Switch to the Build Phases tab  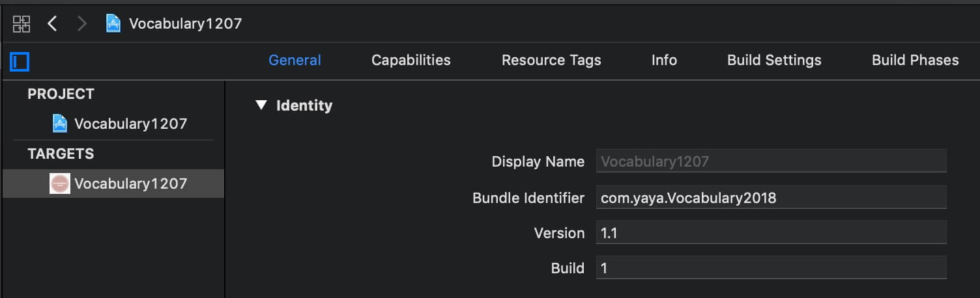click(x=915, y=60)
